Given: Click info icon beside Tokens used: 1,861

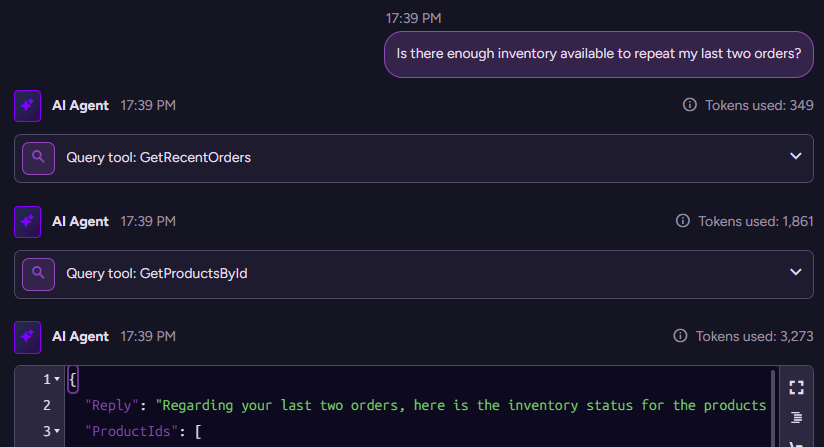Looking at the screenshot, I should coord(682,221).
